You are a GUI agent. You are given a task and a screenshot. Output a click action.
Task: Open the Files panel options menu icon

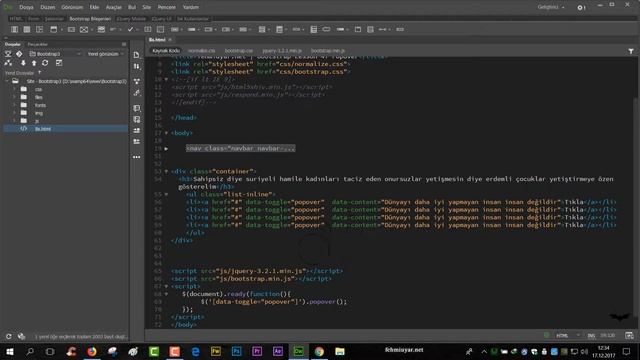[x=124, y=44]
